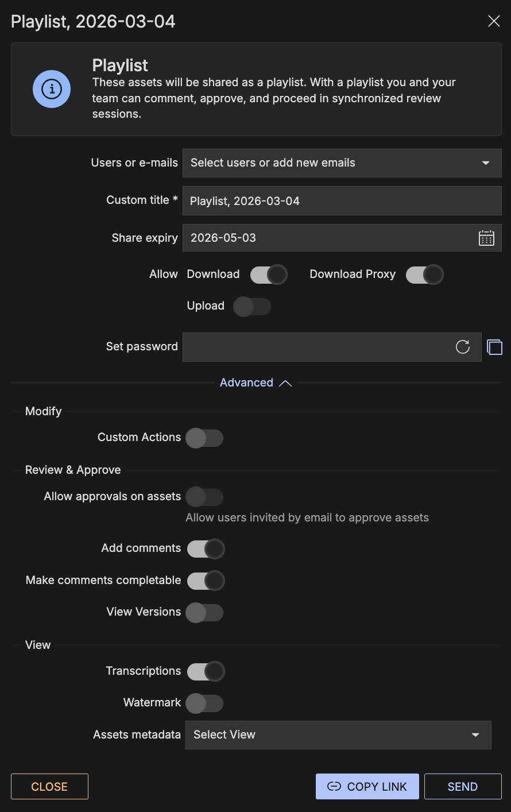Expand the Assets metadata Select View dropdown
The image size is (511, 812).
[338, 735]
